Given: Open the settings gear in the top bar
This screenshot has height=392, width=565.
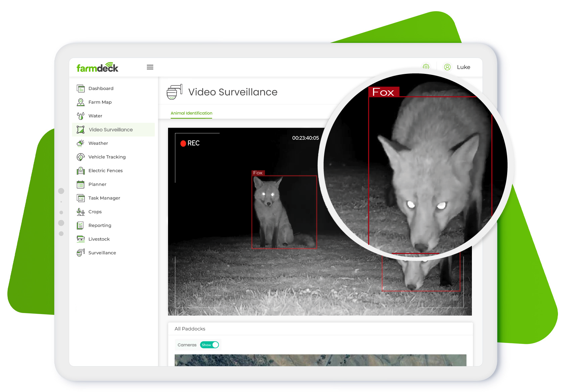Looking at the screenshot, I should pyautogui.click(x=426, y=67).
